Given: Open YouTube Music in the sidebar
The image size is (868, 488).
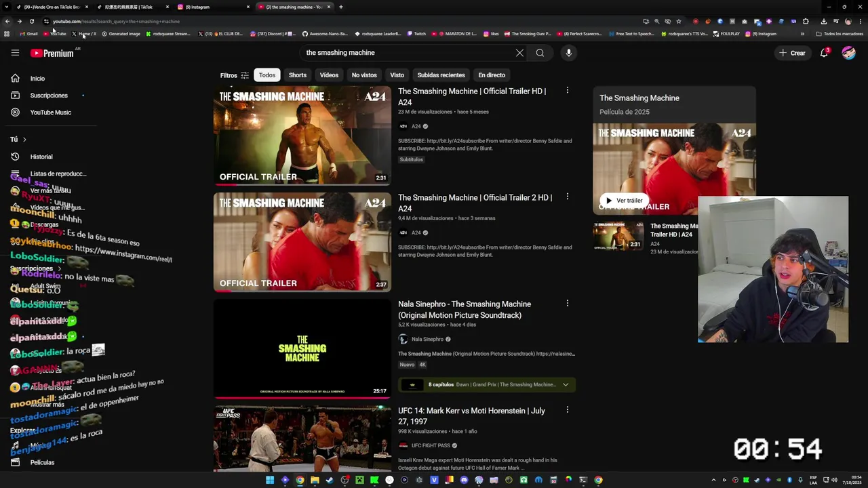Looking at the screenshot, I should point(50,113).
